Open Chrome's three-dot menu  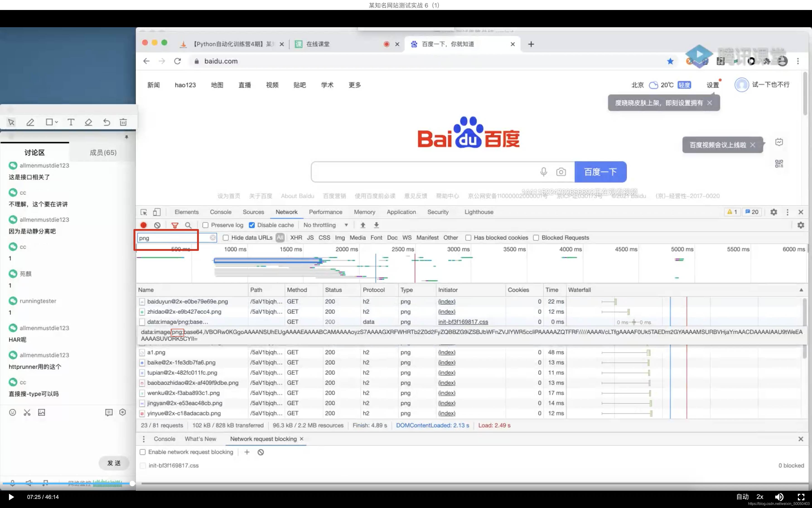798,61
